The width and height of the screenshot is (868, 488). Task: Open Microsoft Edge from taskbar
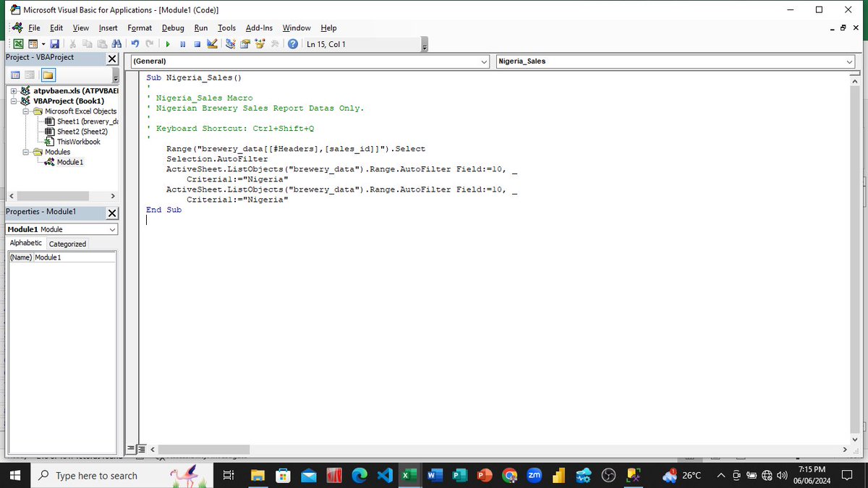tap(359, 475)
